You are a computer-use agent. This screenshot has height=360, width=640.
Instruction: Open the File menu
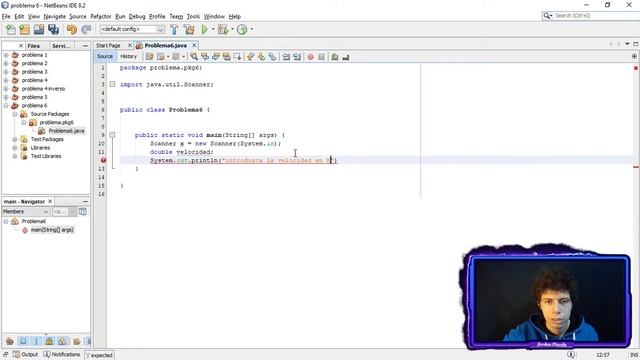[x=6, y=16]
